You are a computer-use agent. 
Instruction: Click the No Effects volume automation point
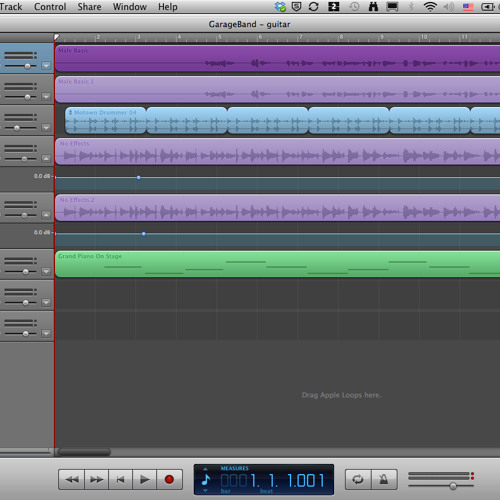tap(138, 178)
